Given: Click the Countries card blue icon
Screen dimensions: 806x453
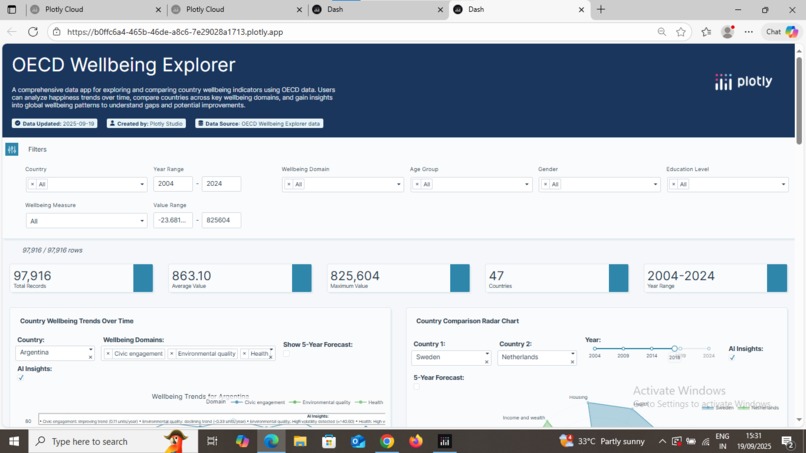Looking at the screenshot, I should 619,278.
